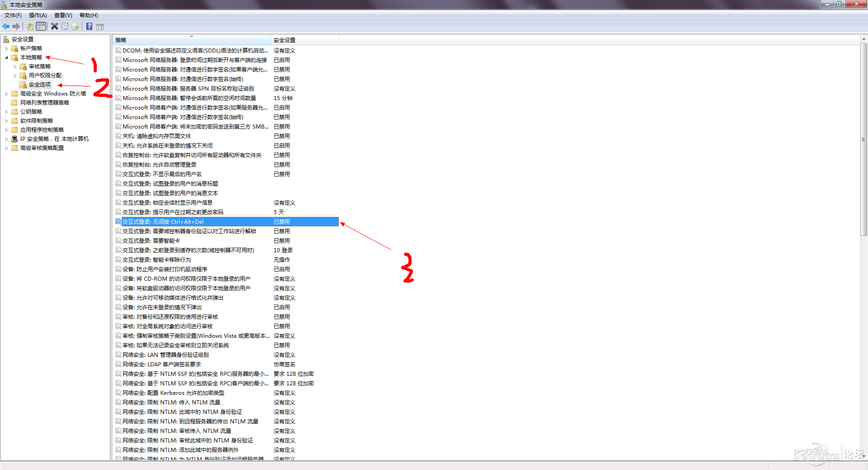Select 关机: 允许系统在未登录的情况下关闭 policy
868x470 pixels.
167,145
